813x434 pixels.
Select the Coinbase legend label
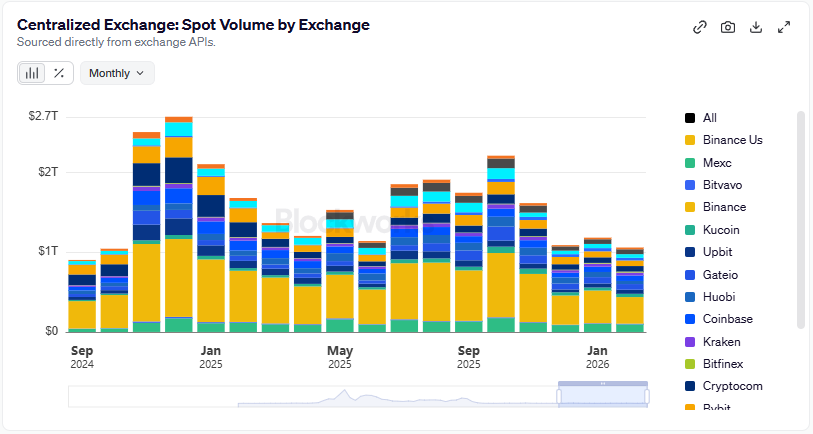point(727,319)
